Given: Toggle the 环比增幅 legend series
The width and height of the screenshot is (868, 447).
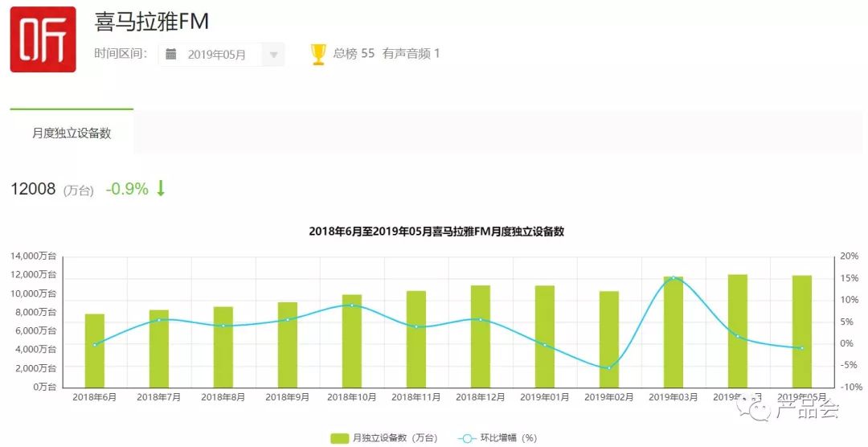Looking at the screenshot, I should coord(498,438).
